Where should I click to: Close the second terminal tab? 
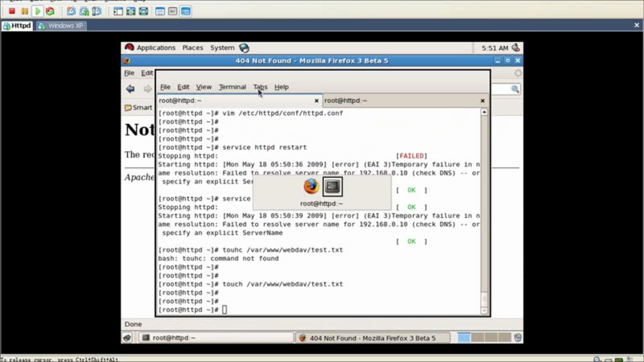[482, 101]
